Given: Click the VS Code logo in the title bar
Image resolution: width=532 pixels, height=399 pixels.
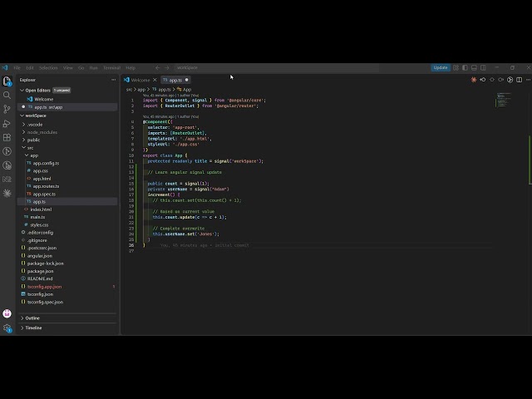Looking at the screenshot, I should coord(5,67).
